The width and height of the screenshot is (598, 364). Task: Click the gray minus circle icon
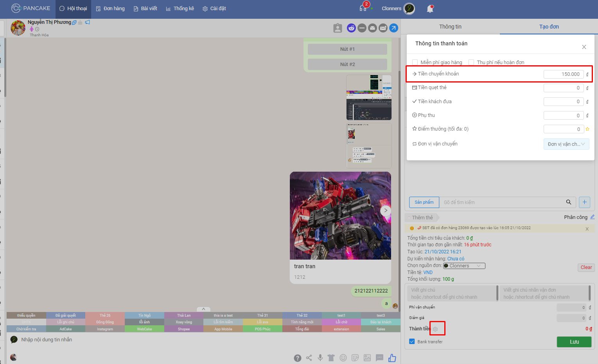click(x=362, y=28)
